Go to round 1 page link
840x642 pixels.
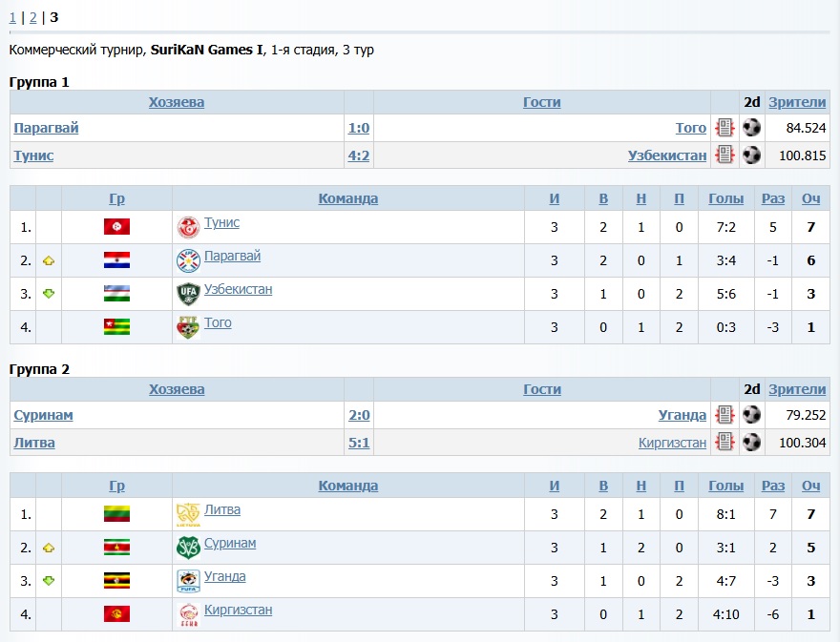[12, 17]
